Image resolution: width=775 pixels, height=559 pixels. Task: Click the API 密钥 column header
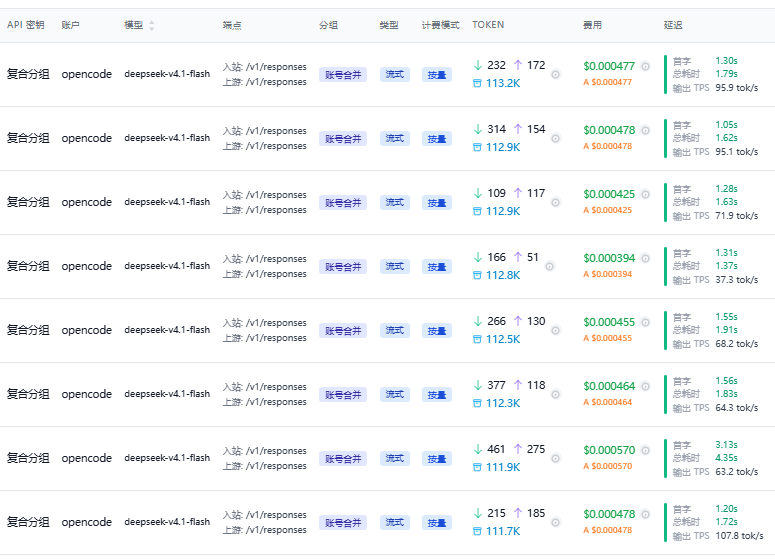point(26,25)
